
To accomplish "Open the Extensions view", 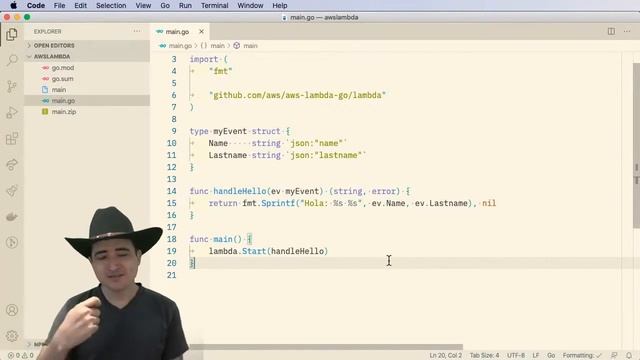I will 12,138.
